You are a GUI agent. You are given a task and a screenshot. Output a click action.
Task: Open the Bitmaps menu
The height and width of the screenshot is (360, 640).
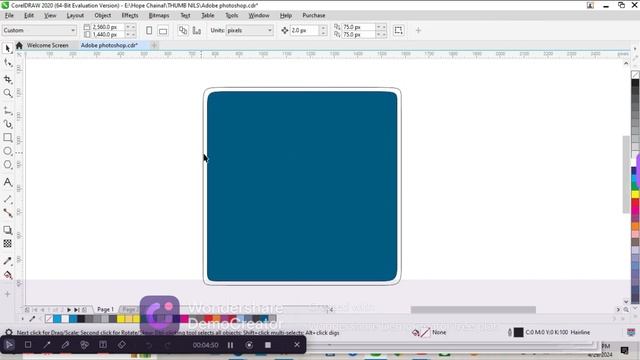pos(159,16)
